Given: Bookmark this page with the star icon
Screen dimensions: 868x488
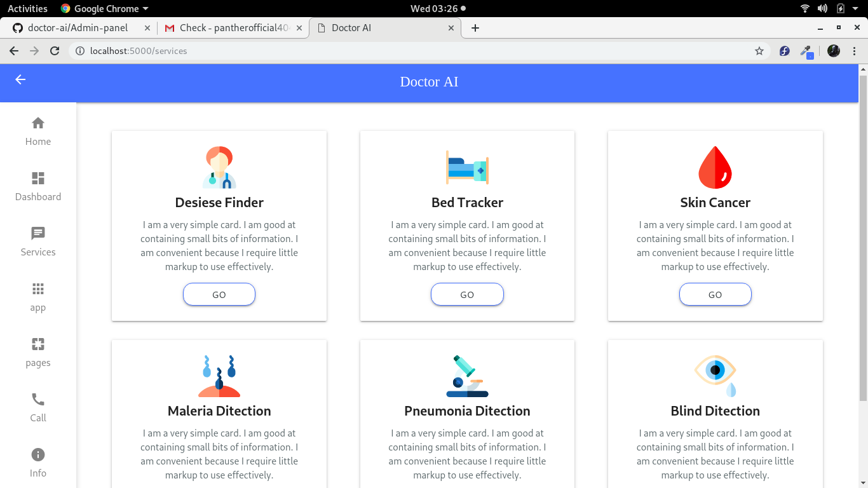Looking at the screenshot, I should 759,51.
